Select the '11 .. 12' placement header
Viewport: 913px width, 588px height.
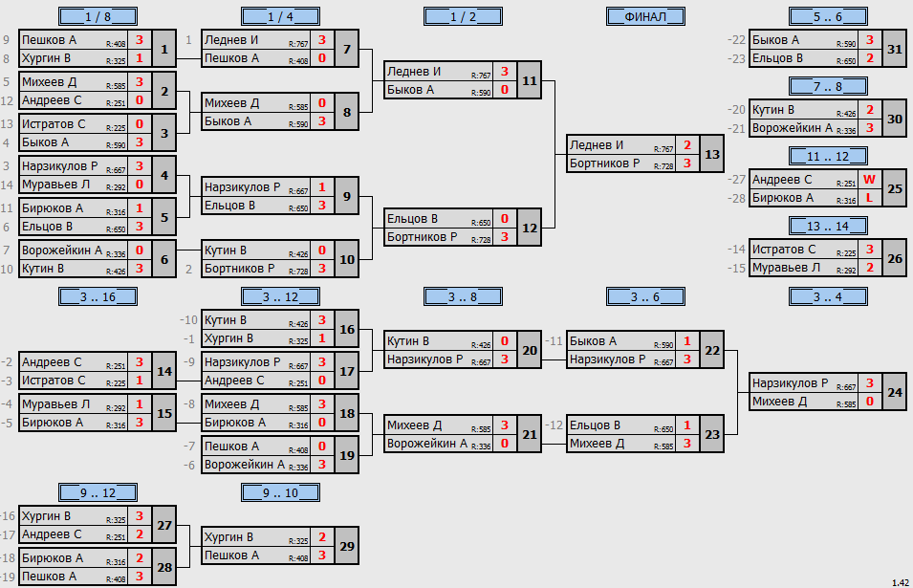click(x=828, y=156)
